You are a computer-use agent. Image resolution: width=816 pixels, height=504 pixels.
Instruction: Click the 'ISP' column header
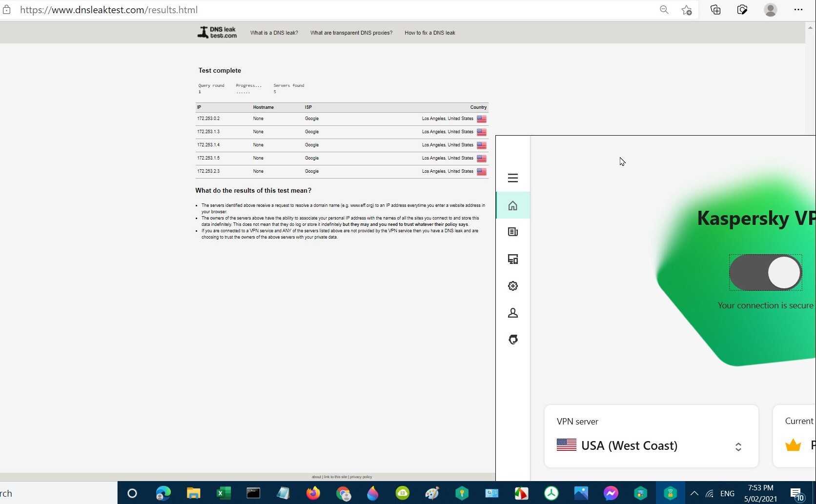click(308, 107)
